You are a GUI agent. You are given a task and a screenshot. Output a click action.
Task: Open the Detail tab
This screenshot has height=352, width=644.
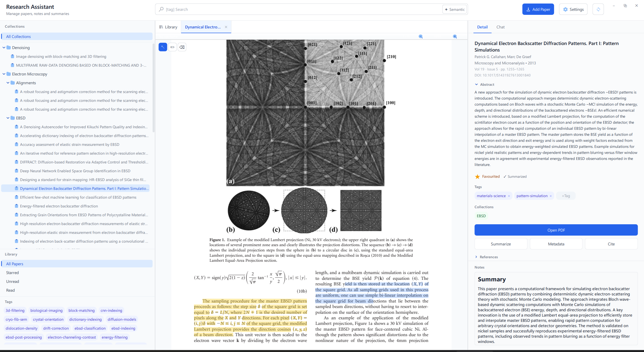[482, 27]
